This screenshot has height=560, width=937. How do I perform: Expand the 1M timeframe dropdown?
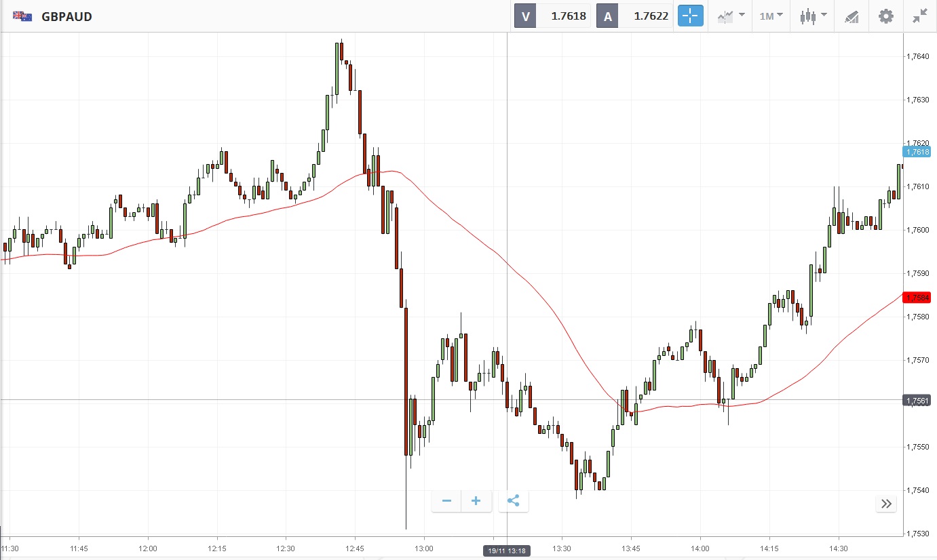[x=771, y=16]
